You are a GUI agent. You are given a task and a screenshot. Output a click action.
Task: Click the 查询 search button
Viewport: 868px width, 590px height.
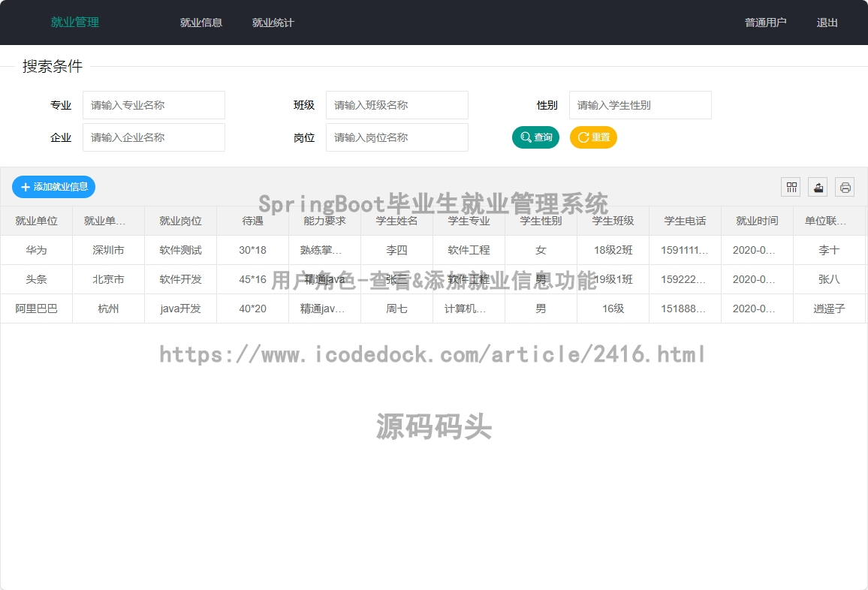click(536, 137)
